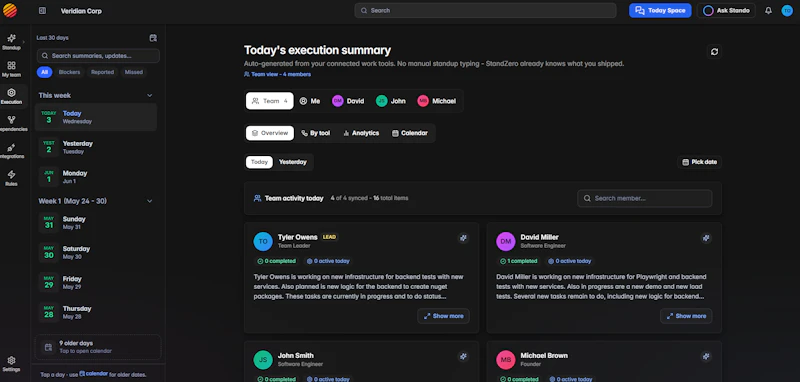
Task: Open Ask Stando assistant
Action: coord(726,11)
